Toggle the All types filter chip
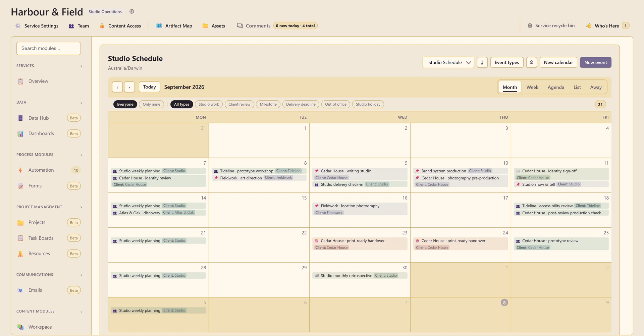 (181, 104)
